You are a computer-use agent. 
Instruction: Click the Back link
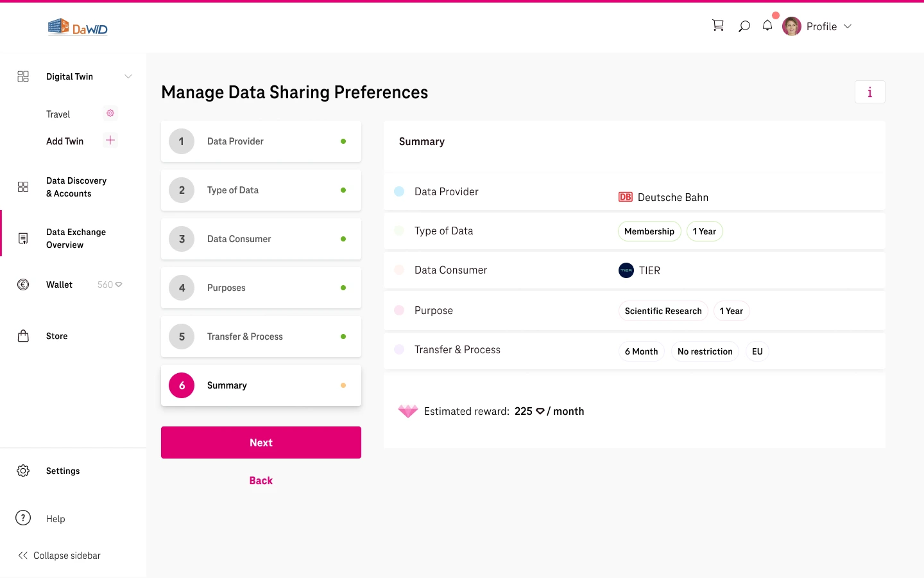pos(261,480)
